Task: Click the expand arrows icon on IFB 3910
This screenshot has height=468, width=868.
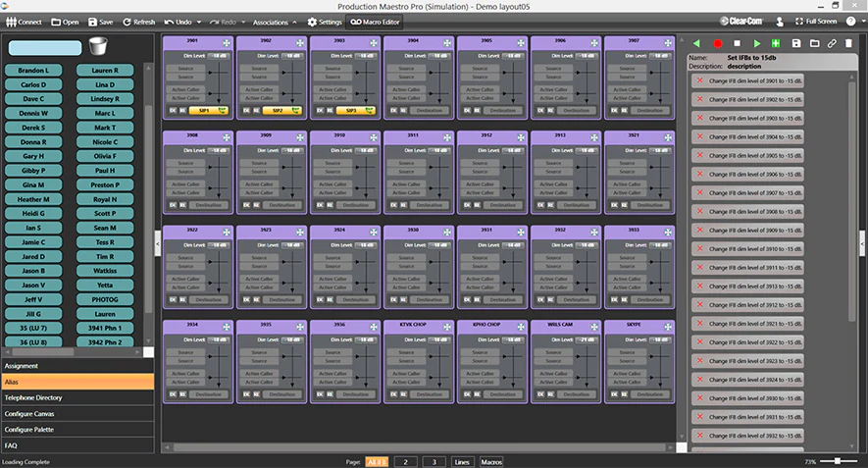Action: click(374, 137)
